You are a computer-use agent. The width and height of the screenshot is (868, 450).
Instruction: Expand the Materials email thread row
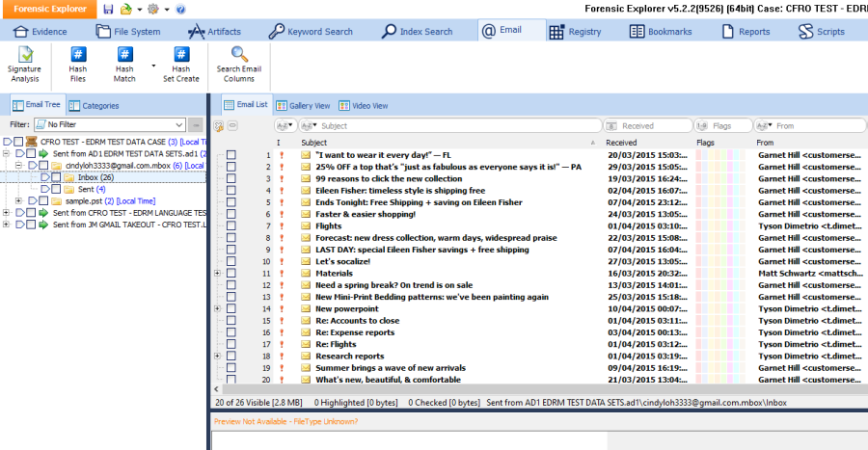pyautogui.click(x=217, y=273)
